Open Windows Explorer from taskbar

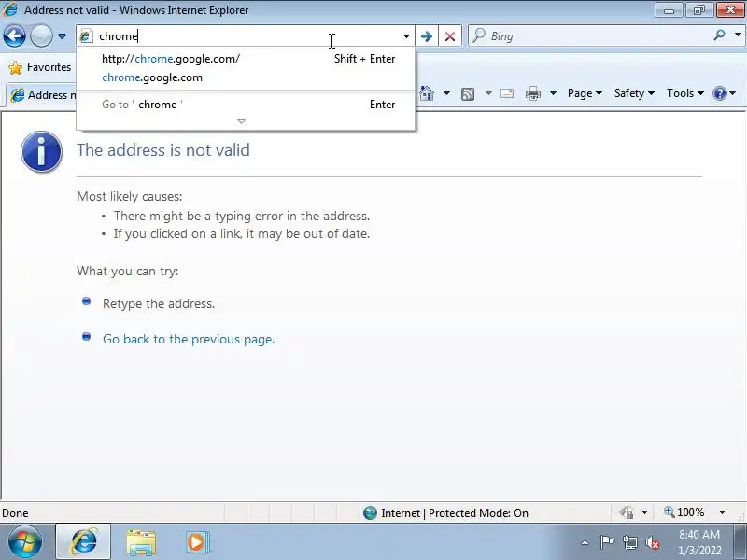tap(141, 542)
